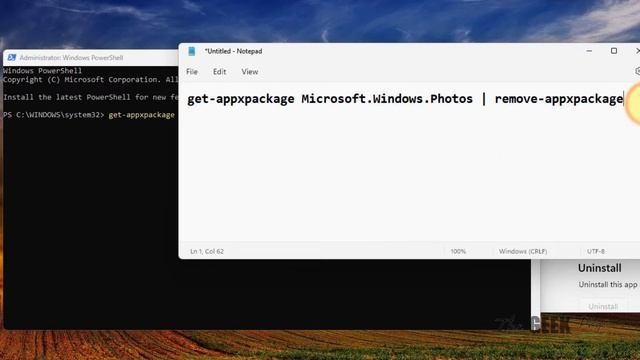Click the Notepad app icon in title bar
Viewport: 640px width, 360px height.
(191, 51)
